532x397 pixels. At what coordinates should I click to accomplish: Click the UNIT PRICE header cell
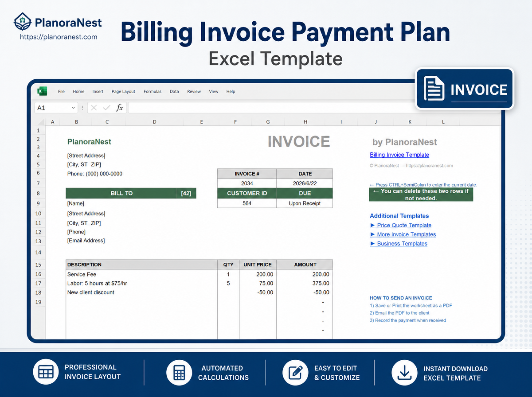[x=258, y=265]
